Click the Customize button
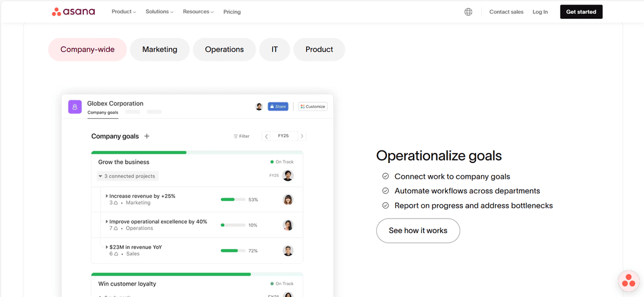 point(313,107)
